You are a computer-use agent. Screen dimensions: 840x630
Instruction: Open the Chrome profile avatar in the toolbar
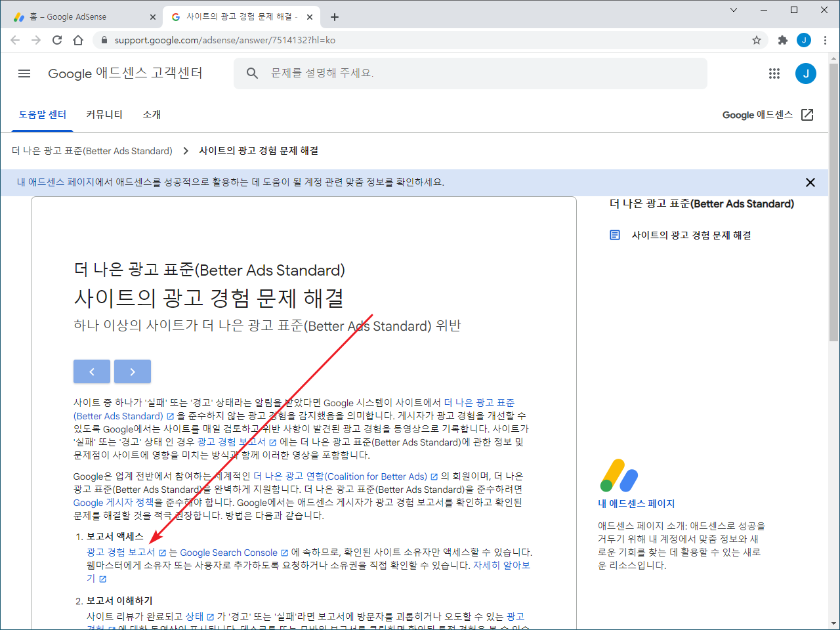(x=804, y=40)
